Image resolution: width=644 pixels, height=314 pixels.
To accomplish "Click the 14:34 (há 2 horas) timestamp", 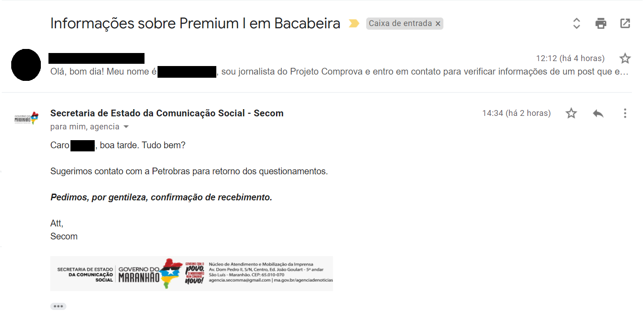I will 517,113.
